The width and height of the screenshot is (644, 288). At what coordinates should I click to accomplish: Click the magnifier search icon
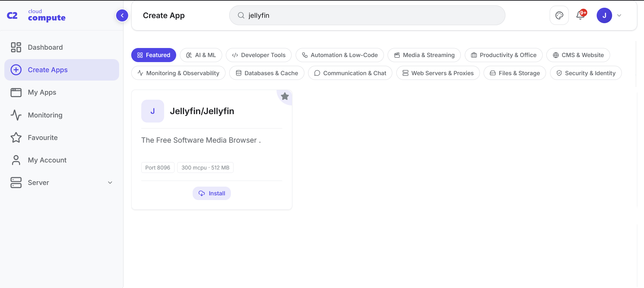click(x=241, y=15)
